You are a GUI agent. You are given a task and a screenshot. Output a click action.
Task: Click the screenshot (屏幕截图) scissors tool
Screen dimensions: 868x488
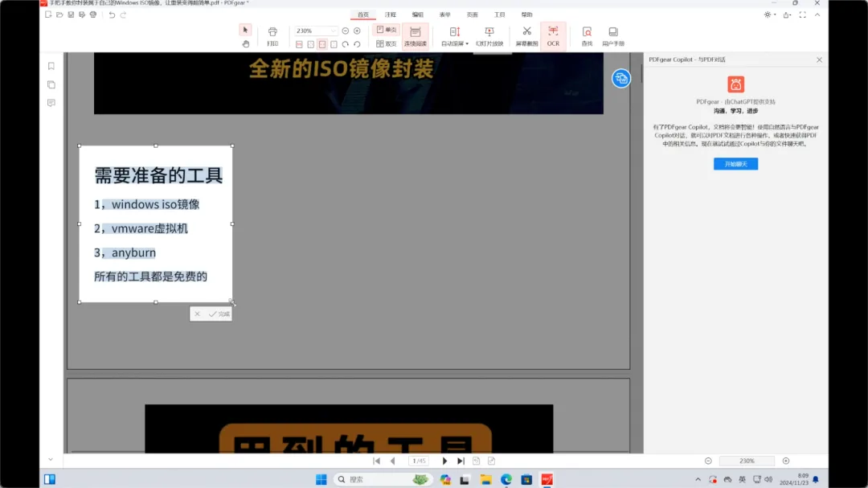tap(526, 36)
